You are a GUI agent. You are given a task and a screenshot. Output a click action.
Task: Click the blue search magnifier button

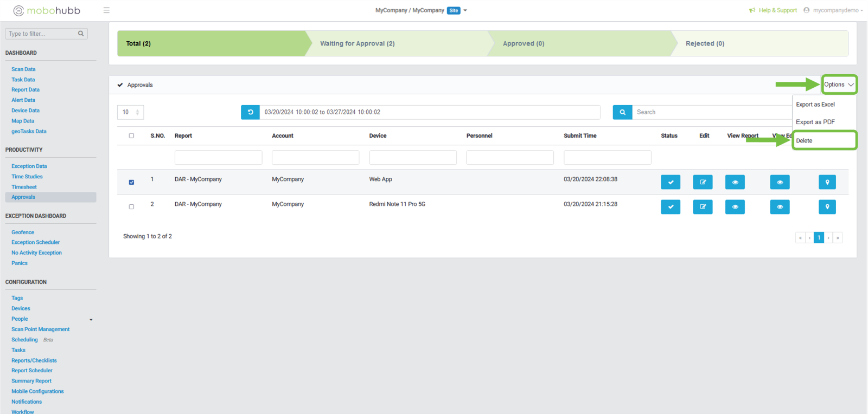click(x=622, y=112)
